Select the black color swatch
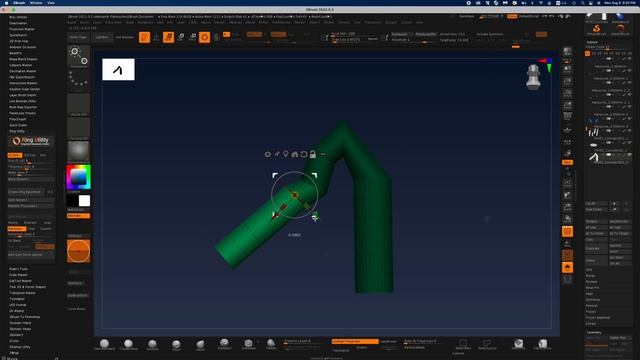The height and width of the screenshot is (360, 640). click(x=73, y=201)
